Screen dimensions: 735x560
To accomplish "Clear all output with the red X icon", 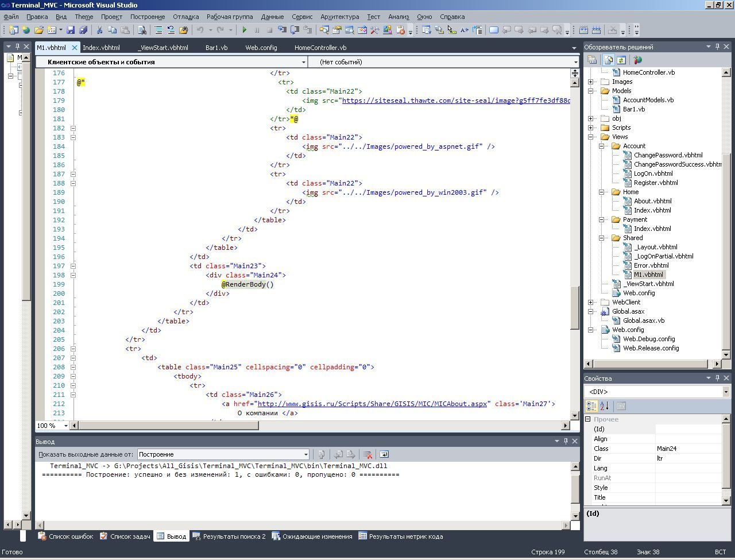I will [x=368, y=454].
